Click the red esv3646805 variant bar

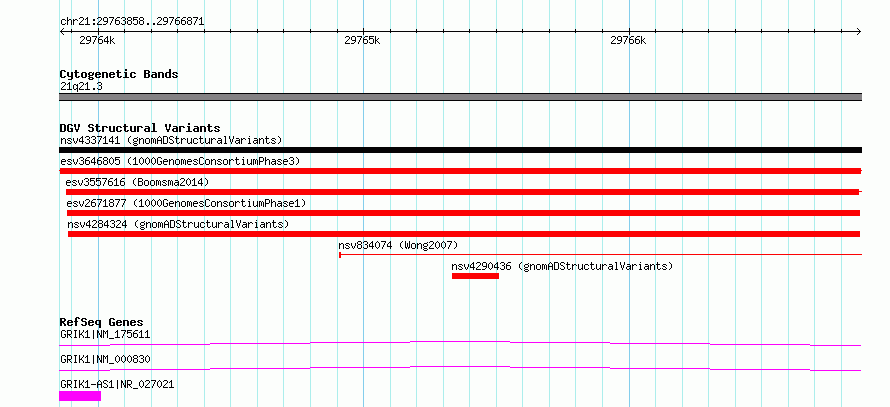tap(460, 171)
